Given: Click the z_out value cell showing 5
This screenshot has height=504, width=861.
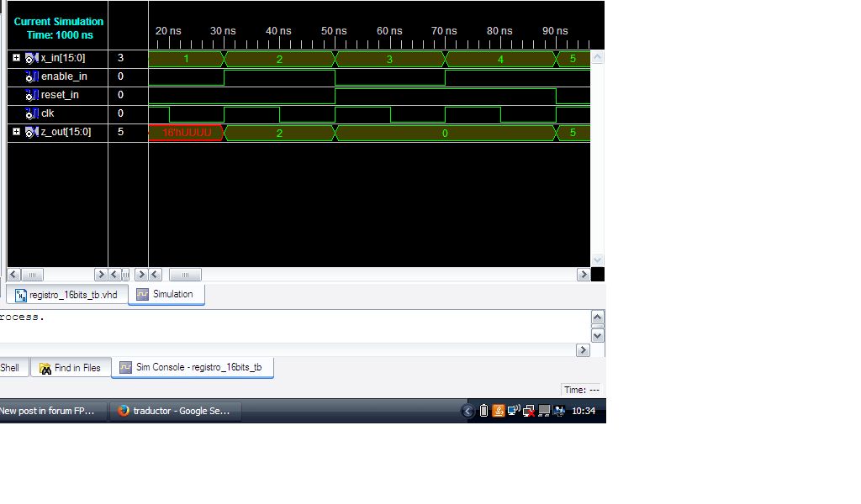Looking at the screenshot, I should click(x=121, y=132).
